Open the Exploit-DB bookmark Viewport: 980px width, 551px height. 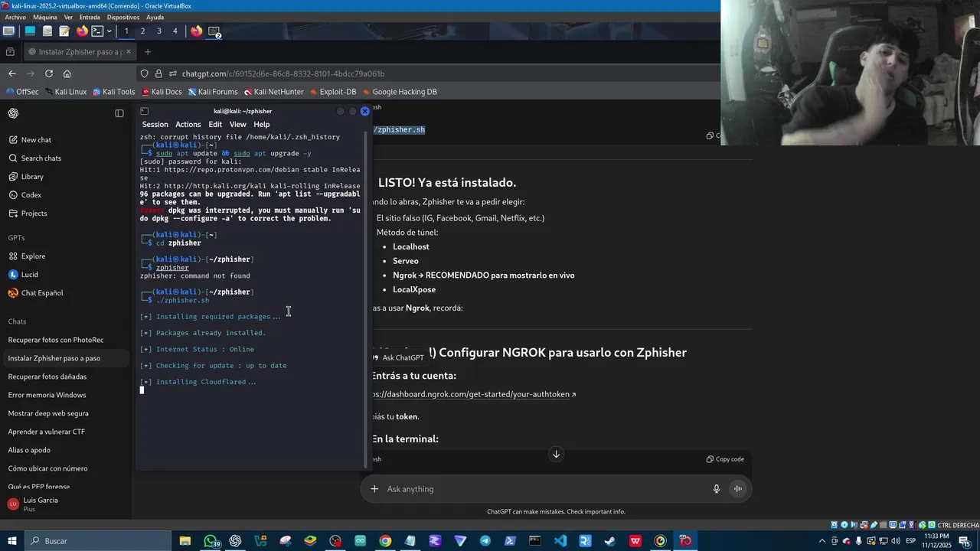[332, 92]
